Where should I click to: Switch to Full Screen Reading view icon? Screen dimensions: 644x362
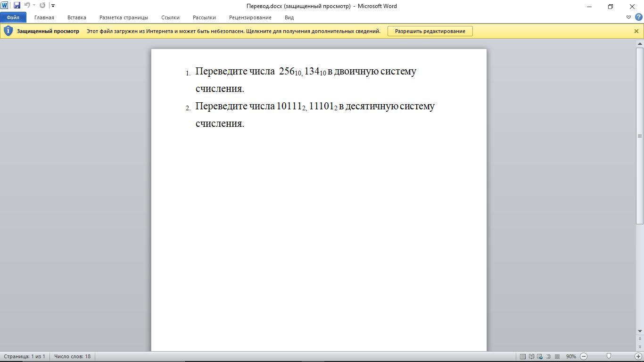pyautogui.click(x=531, y=356)
